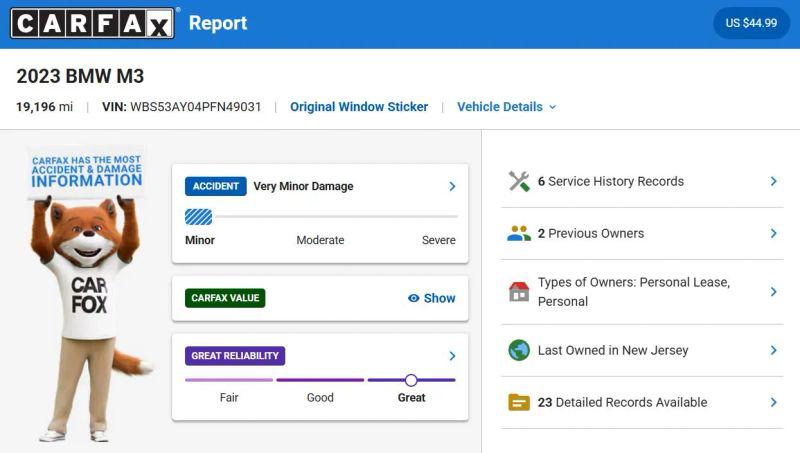Click the GREAT RELIABILITY badge
The width and height of the screenshot is (800, 453).
pyautogui.click(x=235, y=356)
